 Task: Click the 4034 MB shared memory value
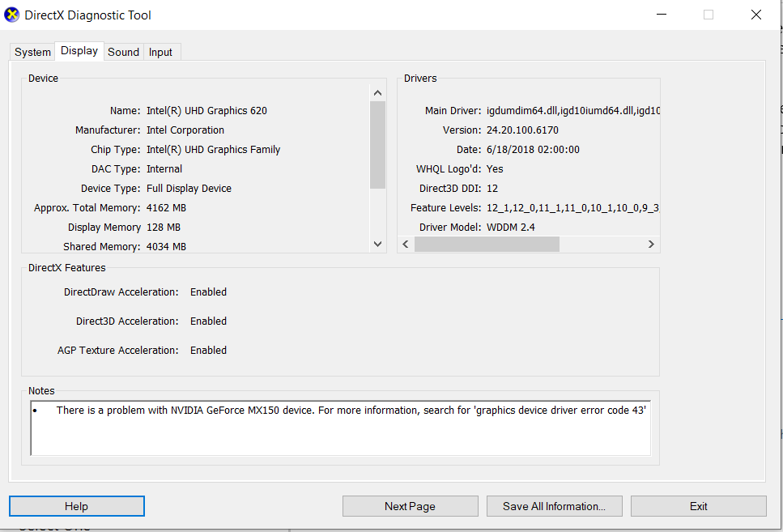[x=166, y=247]
